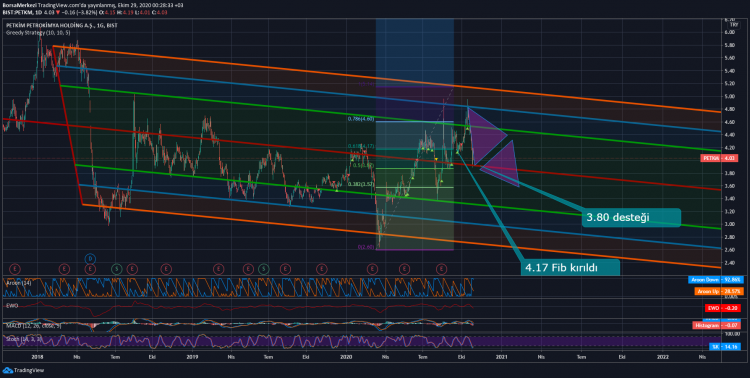
Task: Click the 0.786(4.60) Fibonacci level label
Action: [361, 119]
